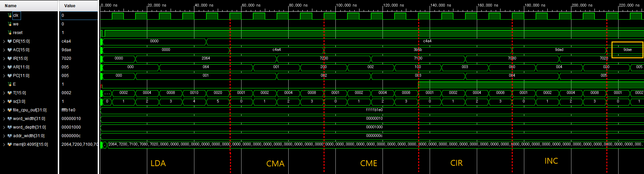Screen dimensions: 644x174
Task: Click the Value column header
Action: click(x=79, y=6)
